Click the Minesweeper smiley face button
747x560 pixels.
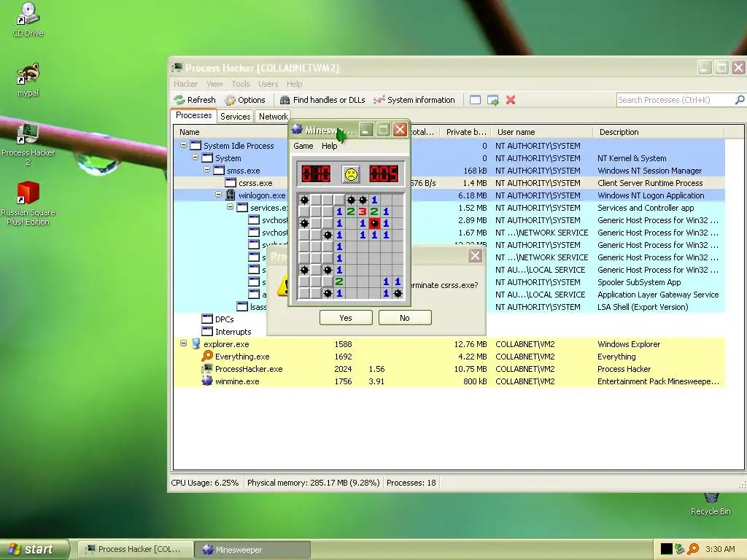(351, 174)
